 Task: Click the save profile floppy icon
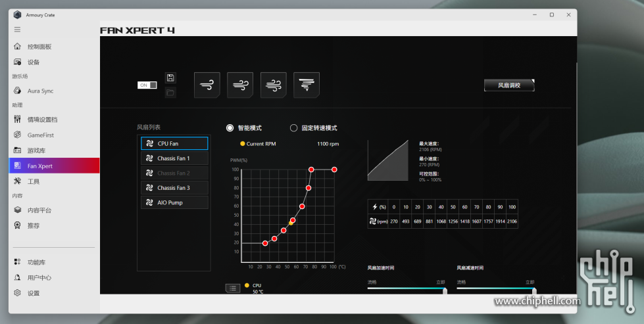[x=170, y=78]
